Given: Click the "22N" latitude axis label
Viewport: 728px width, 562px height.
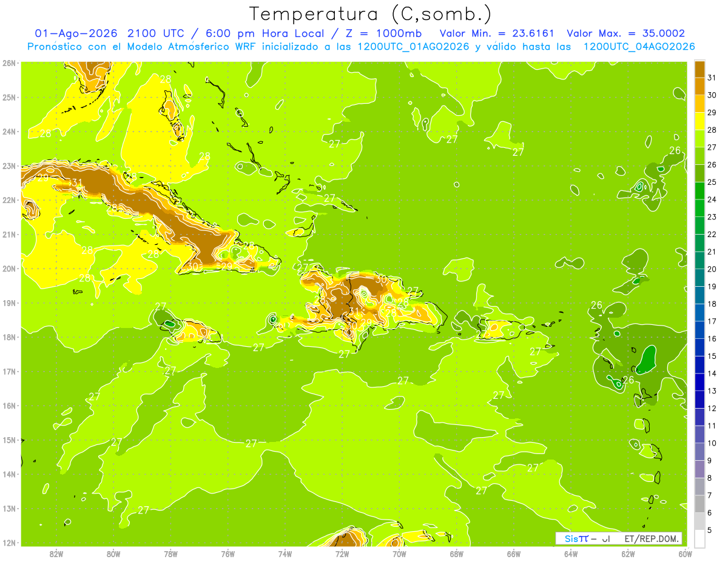Looking at the screenshot, I should (8, 200).
